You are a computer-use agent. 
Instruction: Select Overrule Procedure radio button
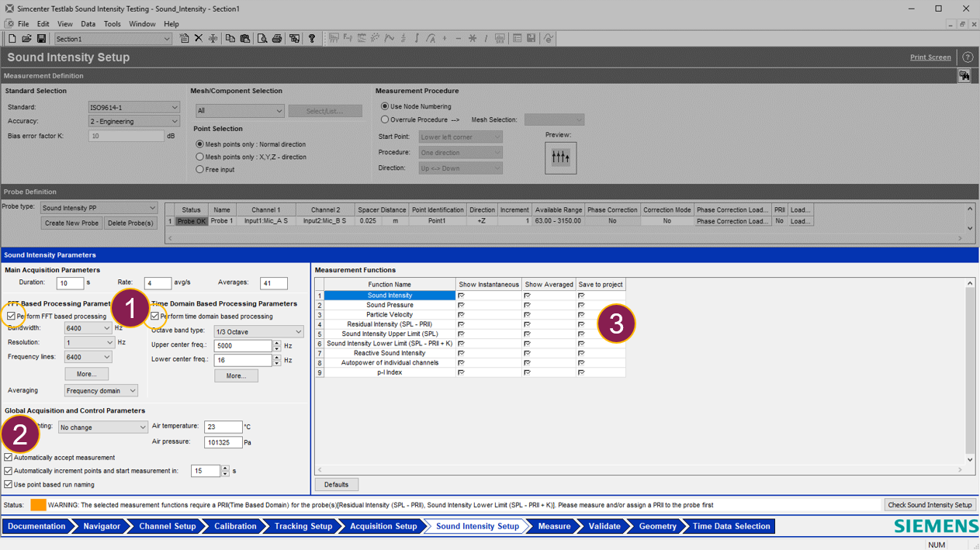385,120
